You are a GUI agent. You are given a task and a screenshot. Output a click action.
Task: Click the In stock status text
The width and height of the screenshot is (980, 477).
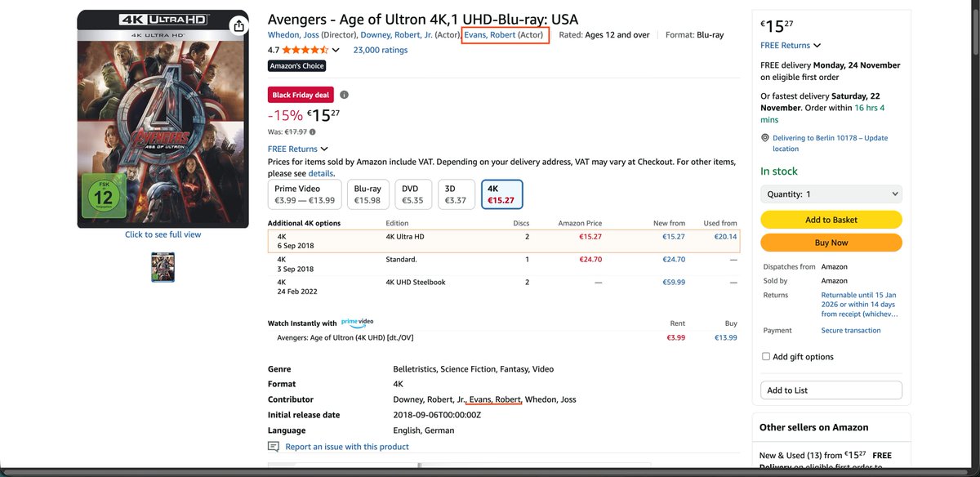click(x=779, y=172)
